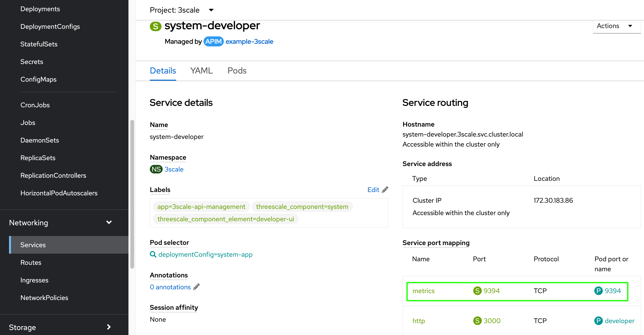
Task: Switch to the Pods tab
Action: [x=237, y=71]
